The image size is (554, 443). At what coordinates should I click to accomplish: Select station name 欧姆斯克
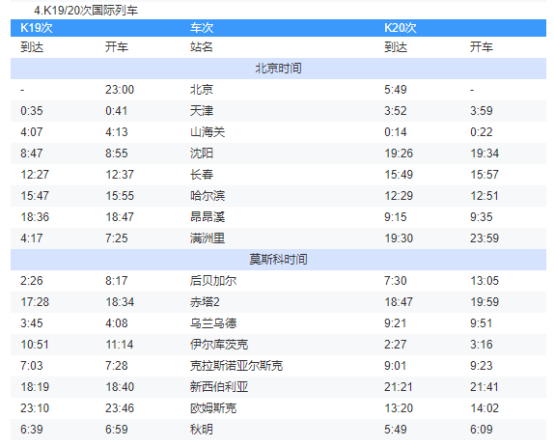pos(213,408)
